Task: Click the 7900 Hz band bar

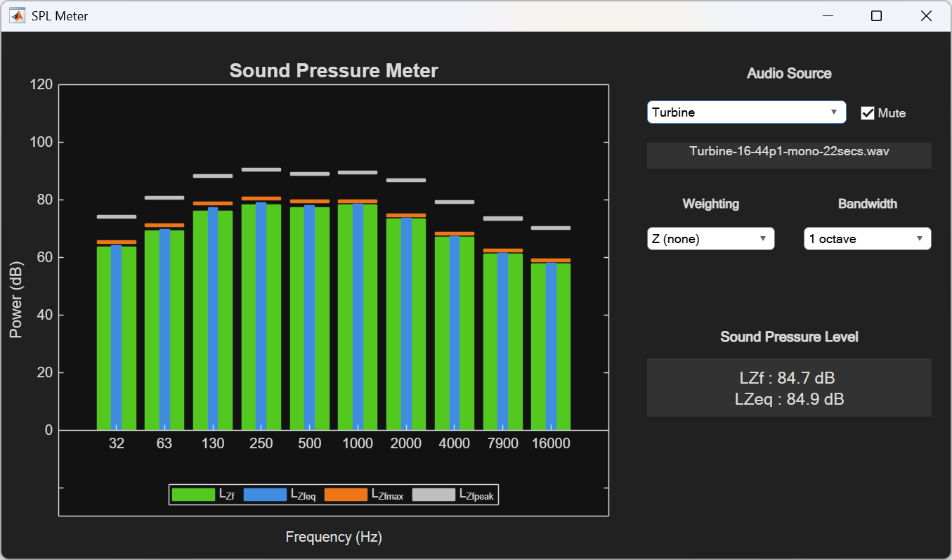Action: pyautogui.click(x=503, y=341)
